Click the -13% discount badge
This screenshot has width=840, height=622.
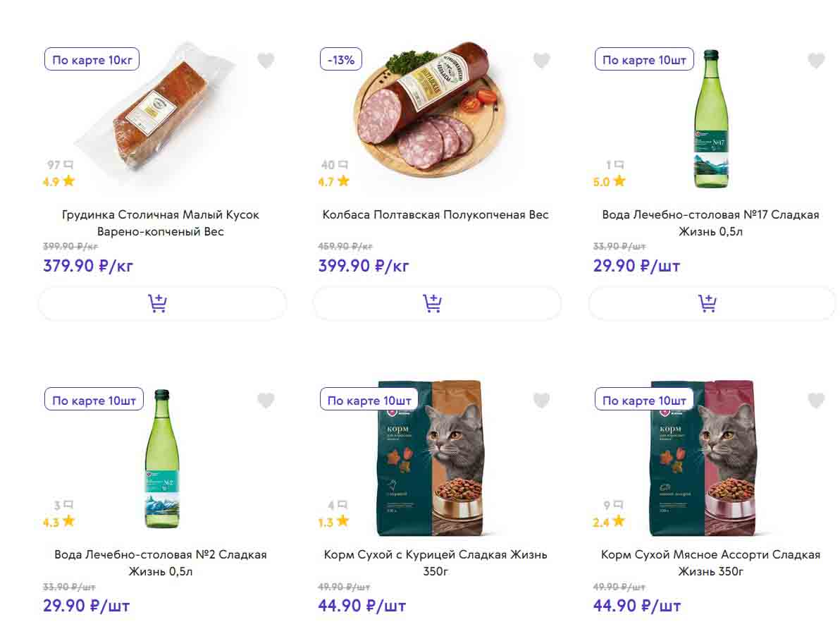[x=341, y=60]
